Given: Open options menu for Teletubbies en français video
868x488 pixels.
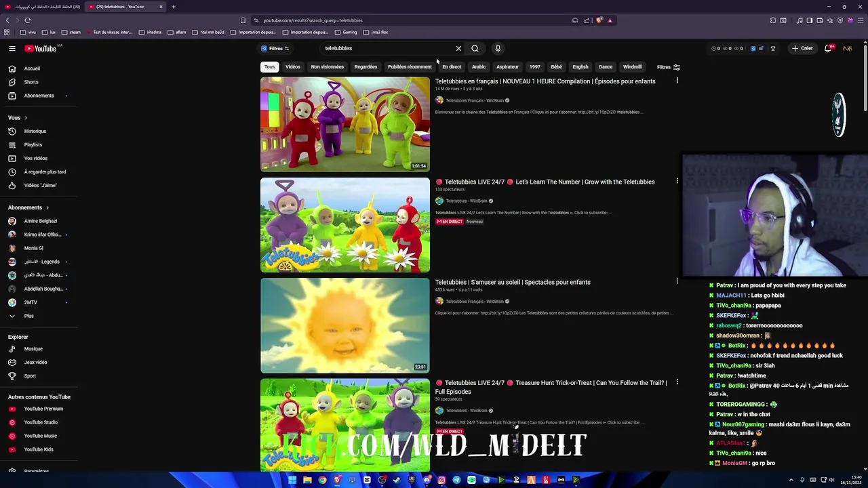Looking at the screenshot, I should (x=677, y=81).
